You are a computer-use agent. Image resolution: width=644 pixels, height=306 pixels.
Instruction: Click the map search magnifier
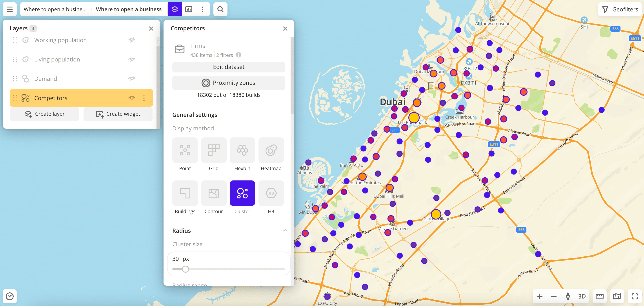pyautogui.click(x=220, y=9)
